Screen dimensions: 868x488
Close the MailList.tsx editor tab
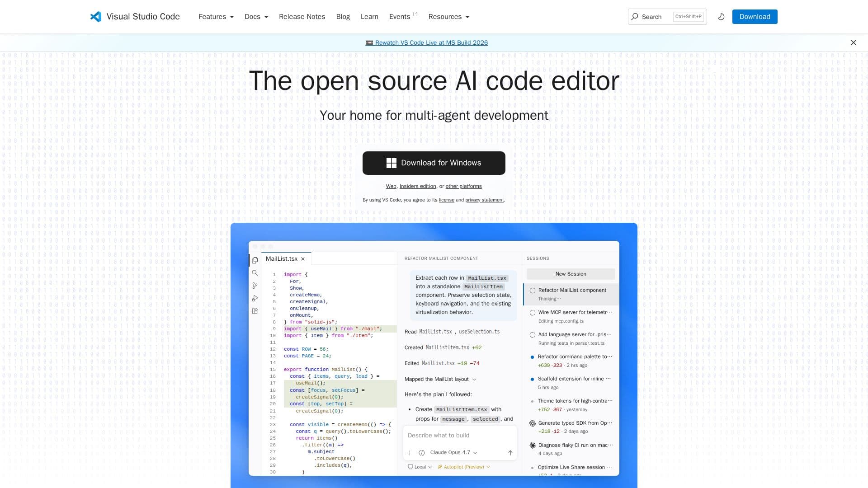303,259
